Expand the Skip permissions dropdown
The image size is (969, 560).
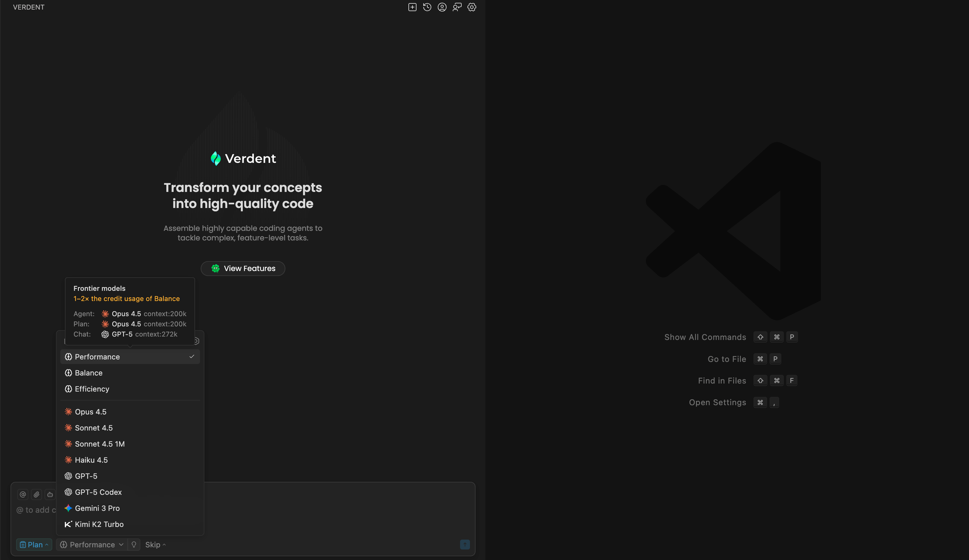155,545
